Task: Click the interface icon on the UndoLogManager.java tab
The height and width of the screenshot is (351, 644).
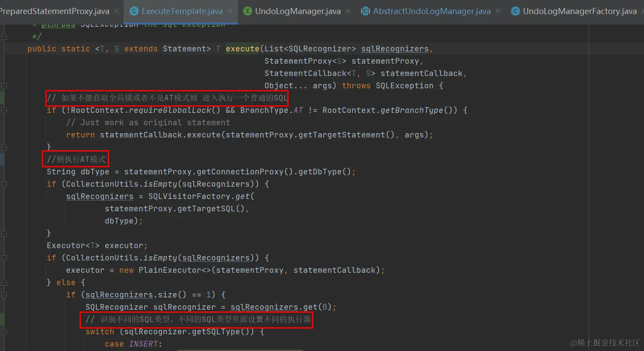Action: coord(248,11)
